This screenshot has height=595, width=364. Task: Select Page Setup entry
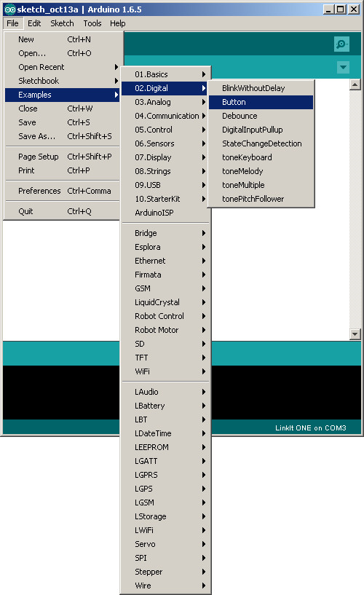63,157
